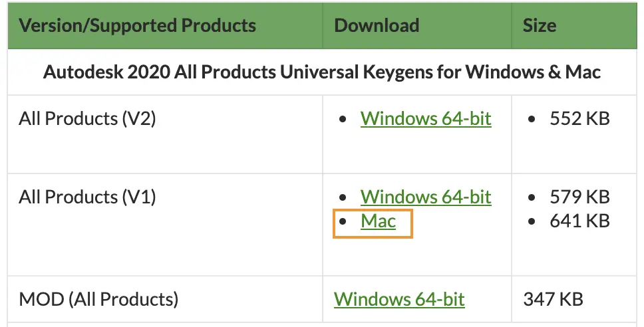This screenshot has width=644, height=327.
Task: Click the 641 KB size value
Action: (x=579, y=221)
